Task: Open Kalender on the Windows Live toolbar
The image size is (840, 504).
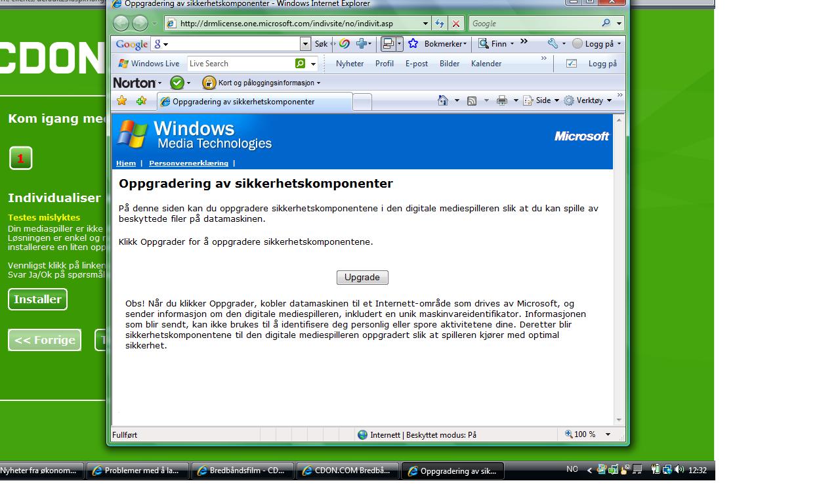Action: [486, 64]
